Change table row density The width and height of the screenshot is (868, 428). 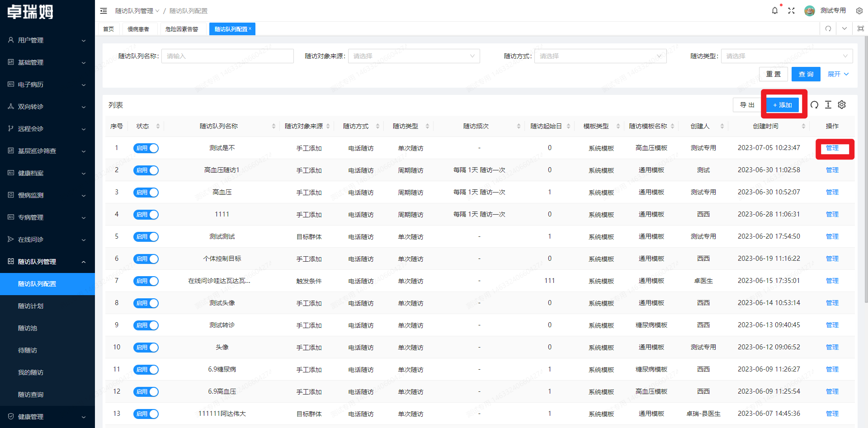click(x=828, y=105)
